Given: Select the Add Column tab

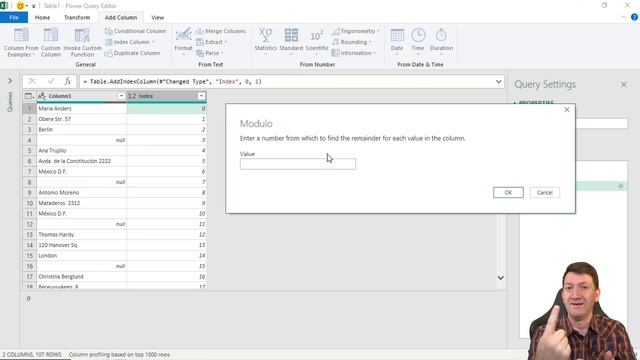Looking at the screenshot, I should coord(121,18).
